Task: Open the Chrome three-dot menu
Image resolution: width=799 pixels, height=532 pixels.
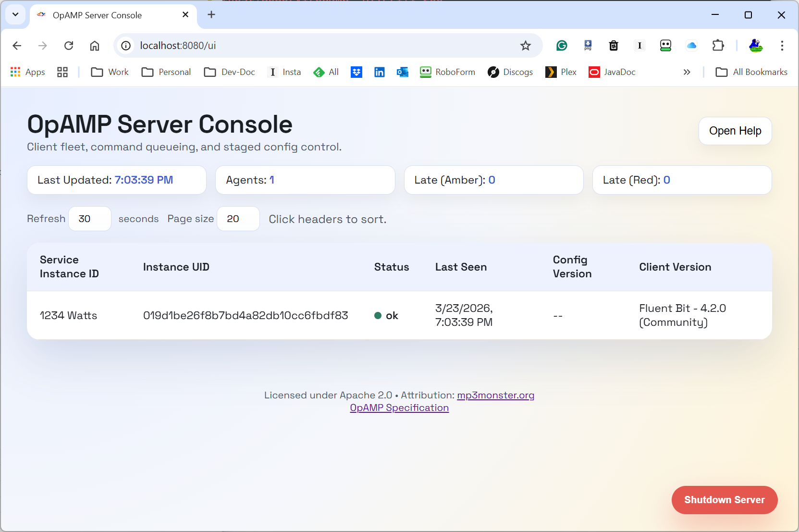Action: click(782, 46)
